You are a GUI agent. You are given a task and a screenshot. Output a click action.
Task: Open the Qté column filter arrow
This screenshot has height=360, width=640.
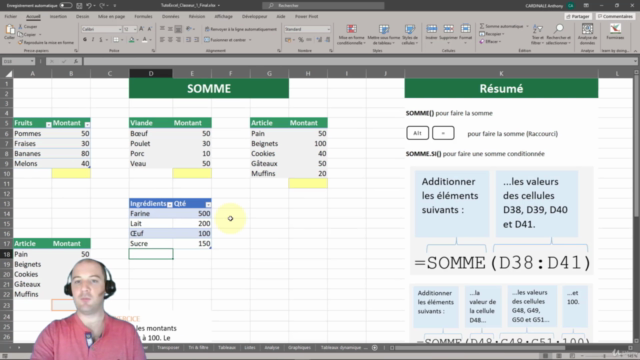[x=208, y=204]
